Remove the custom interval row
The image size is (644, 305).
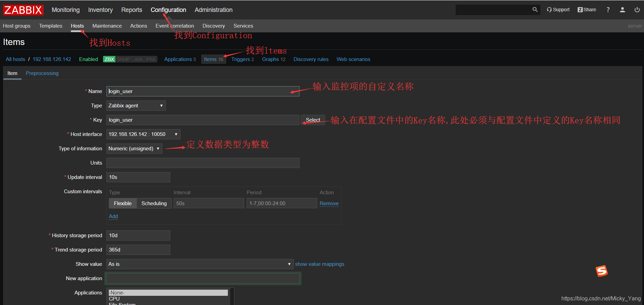pyautogui.click(x=329, y=203)
